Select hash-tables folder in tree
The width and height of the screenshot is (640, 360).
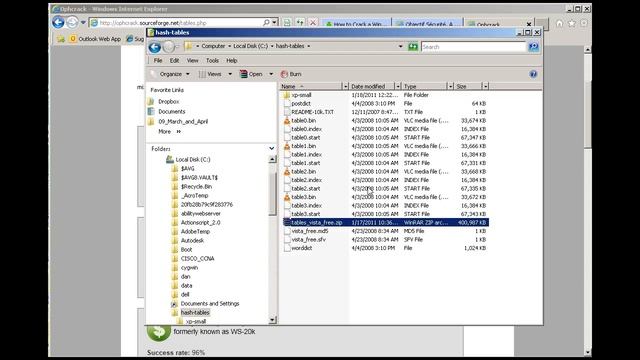[195, 313]
